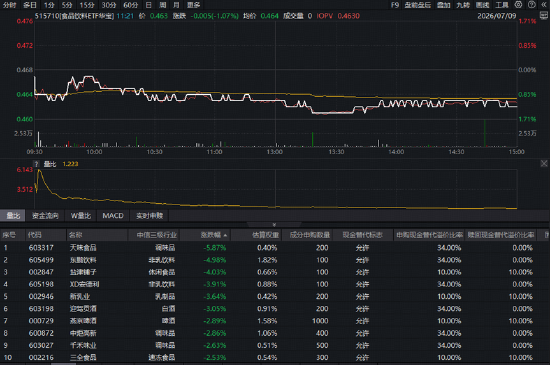Viewport: 550px width, 365px height.
Task: Toggle 盘前盘后 pre/post market display
Action: pyautogui.click(x=417, y=5)
